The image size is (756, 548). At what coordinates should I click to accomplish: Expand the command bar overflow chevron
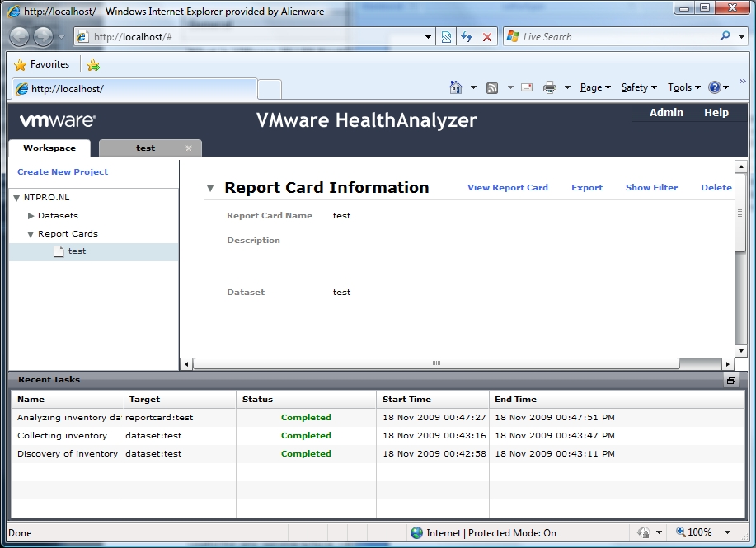click(x=743, y=81)
